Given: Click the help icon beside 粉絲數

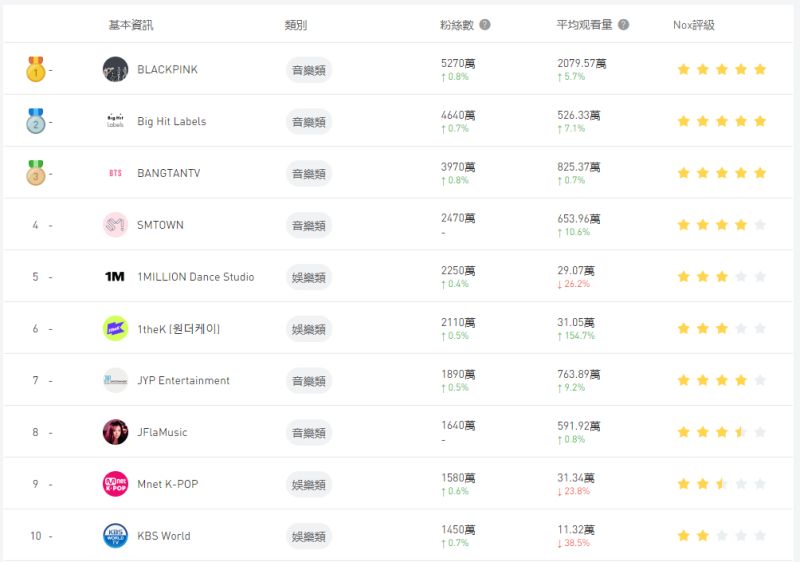Looking at the screenshot, I should [x=485, y=24].
